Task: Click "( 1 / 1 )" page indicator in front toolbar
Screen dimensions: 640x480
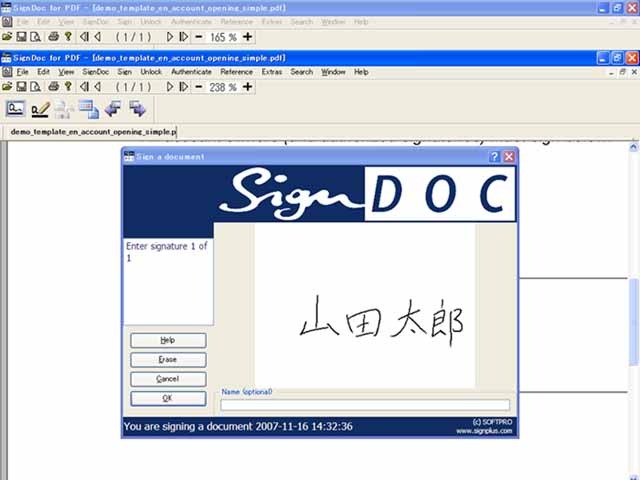Action: (133, 87)
